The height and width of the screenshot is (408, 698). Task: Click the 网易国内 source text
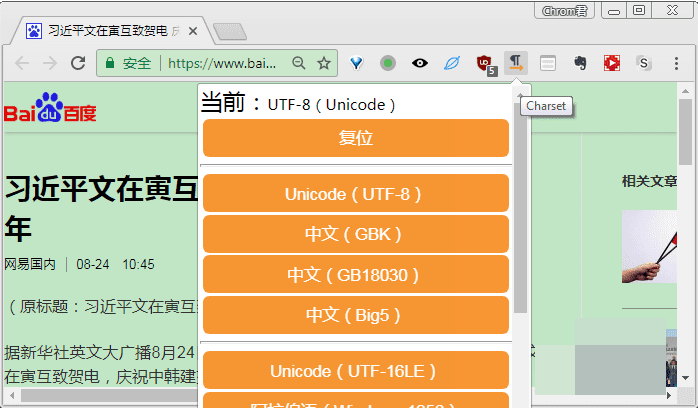coord(30,264)
